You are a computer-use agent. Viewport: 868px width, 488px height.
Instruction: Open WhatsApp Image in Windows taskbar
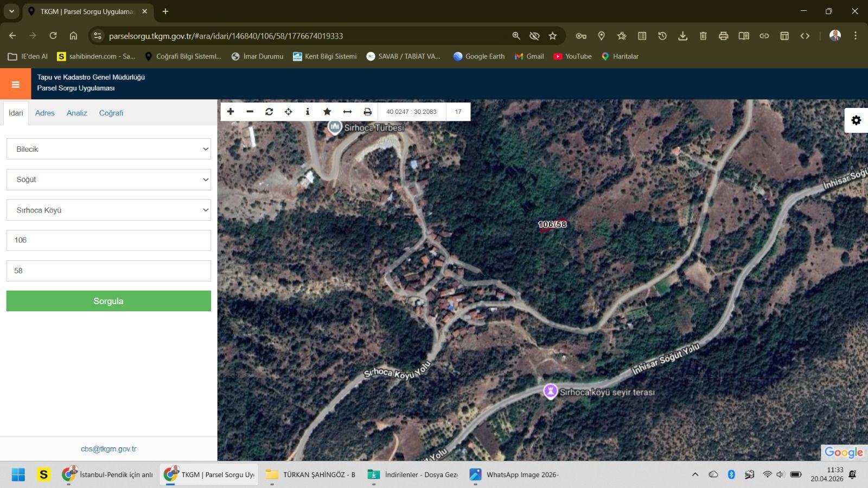pyautogui.click(x=514, y=475)
